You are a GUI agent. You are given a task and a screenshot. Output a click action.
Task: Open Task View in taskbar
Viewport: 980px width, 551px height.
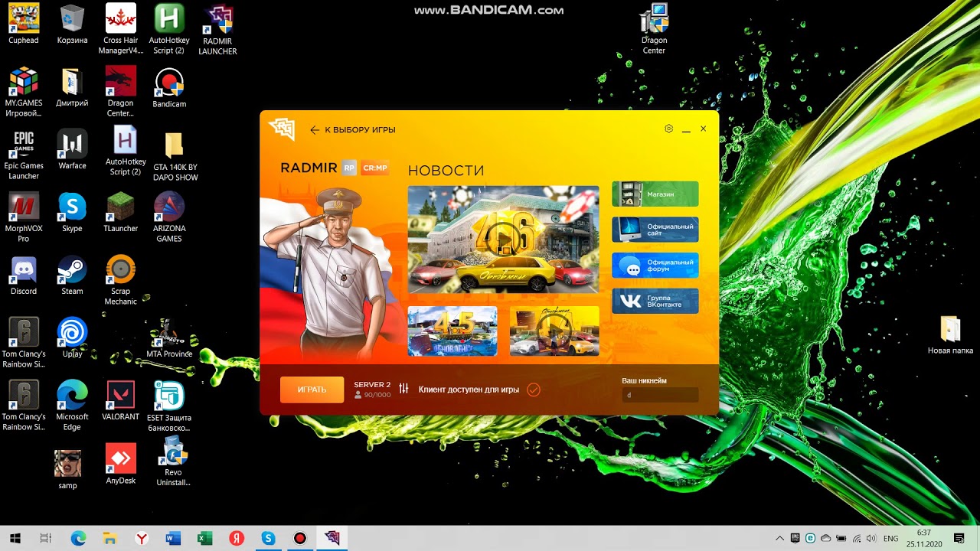(x=46, y=538)
